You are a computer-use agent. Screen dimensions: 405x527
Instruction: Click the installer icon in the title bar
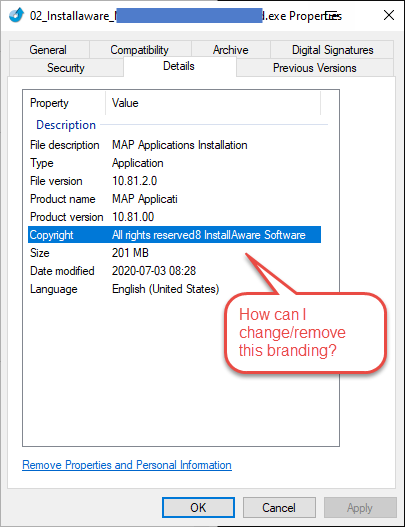(x=16, y=15)
